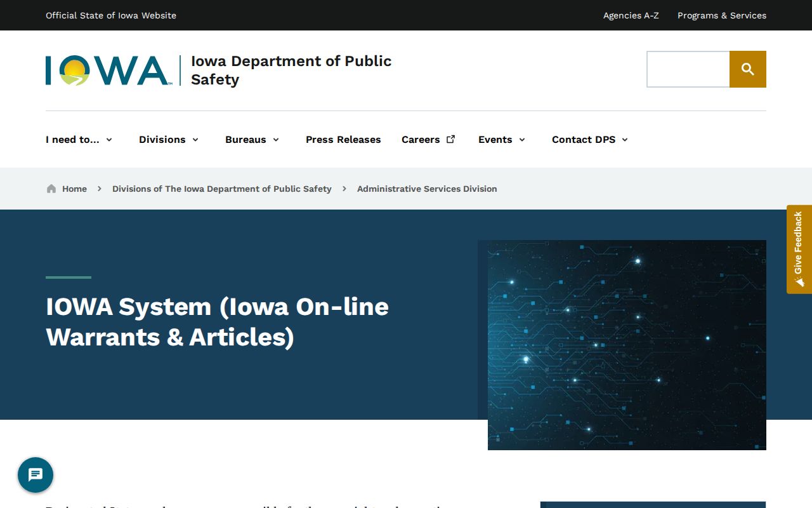
Task: Open the Careers menu item
Action: pyautogui.click(x=421, y=140)
